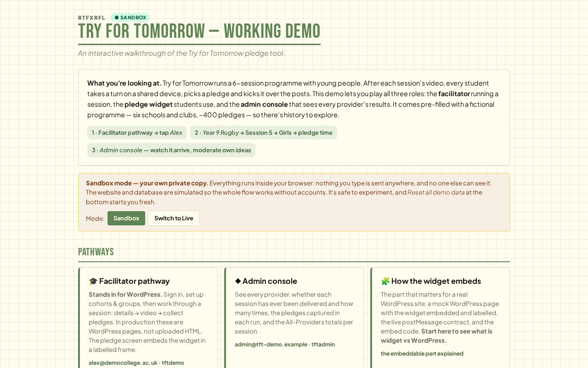Click the graduation cap icon on Facilitator pathway
The width and height of the screenshot is (588, 368).
click(x=93, y=281)
